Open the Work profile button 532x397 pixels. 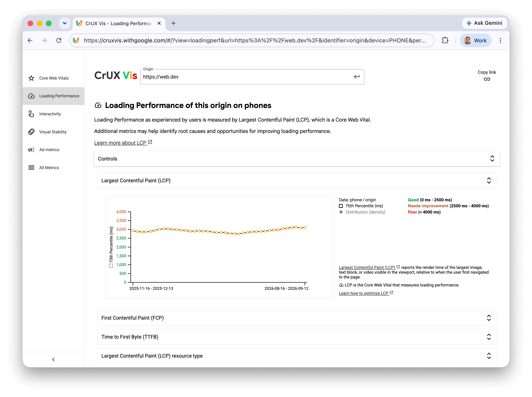pyautogui.click(x=475, y=40)
